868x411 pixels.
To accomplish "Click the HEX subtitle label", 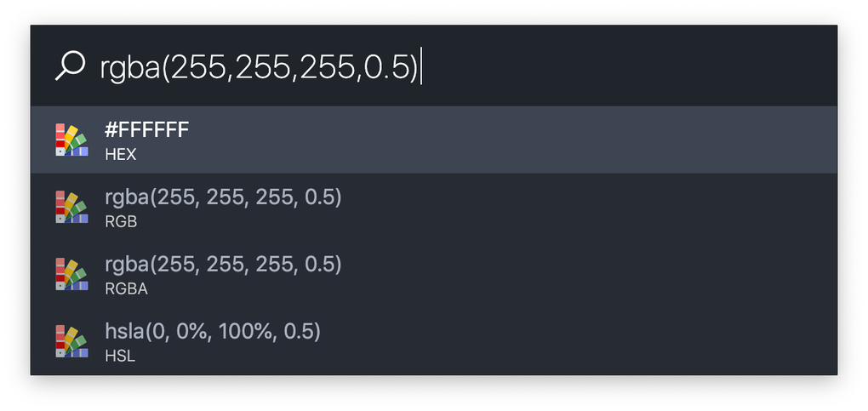I will (121, 155).
